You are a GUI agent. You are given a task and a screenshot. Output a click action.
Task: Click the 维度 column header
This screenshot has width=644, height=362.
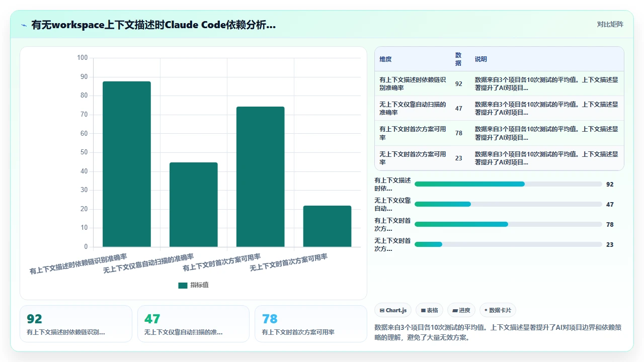pos(385,59)
